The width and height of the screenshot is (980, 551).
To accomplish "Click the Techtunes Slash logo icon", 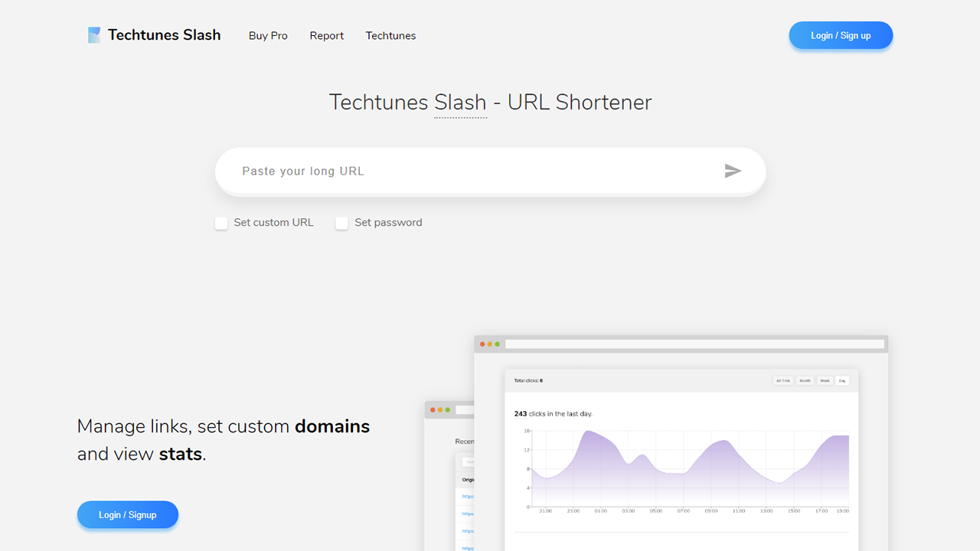I will pyautogui.click(x=94, y=35).
